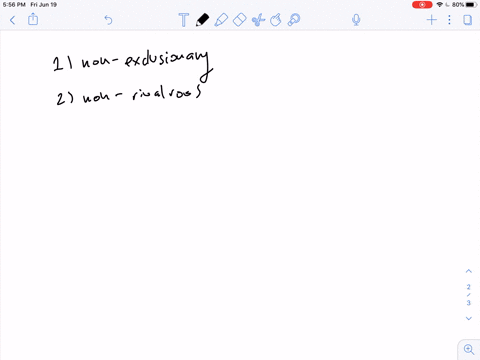This screenshot has height=360, width=480.
Task: Tap the red screen recording indicator
Action: coord(422,5)
